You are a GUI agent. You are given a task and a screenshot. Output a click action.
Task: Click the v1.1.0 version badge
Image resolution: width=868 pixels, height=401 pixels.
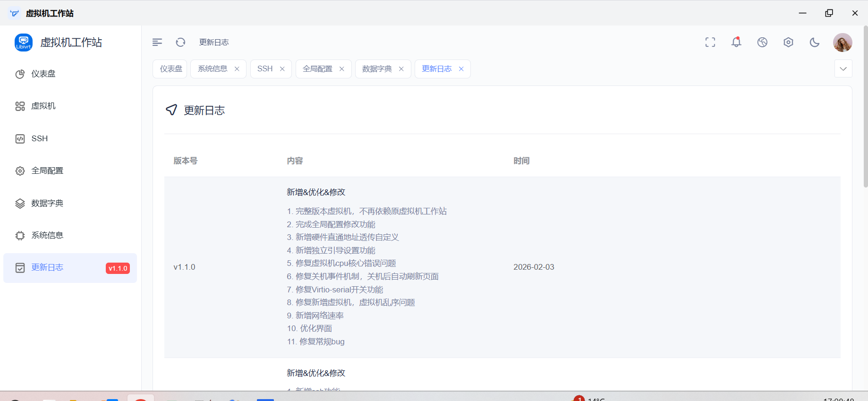pyautogui.click(x=118, y=268)
